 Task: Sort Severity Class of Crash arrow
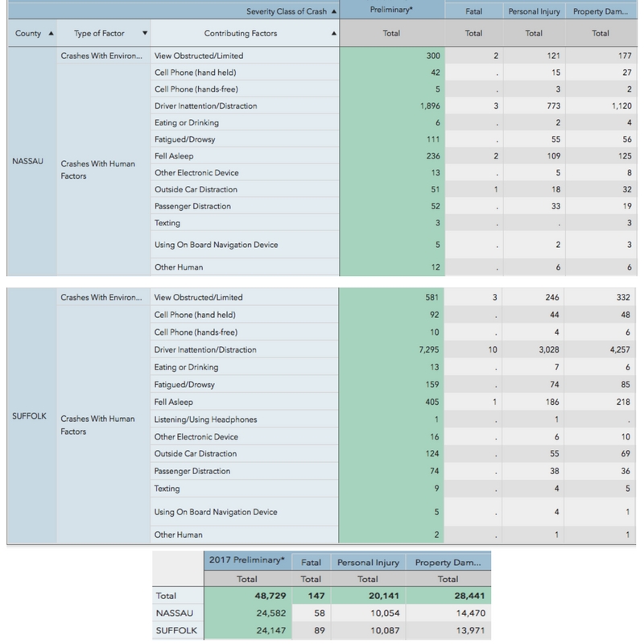coord(333,11)
